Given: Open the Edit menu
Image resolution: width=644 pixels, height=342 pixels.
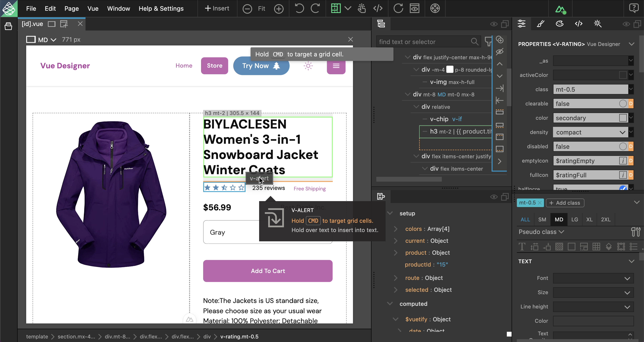Looking at the screenshot, I should click(x=50, y=9).
